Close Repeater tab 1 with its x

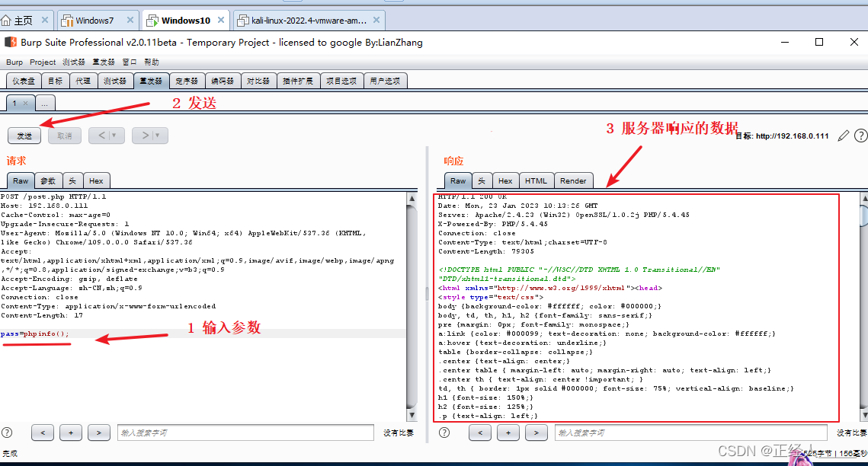pyautogui.click(x=25, y=104)
